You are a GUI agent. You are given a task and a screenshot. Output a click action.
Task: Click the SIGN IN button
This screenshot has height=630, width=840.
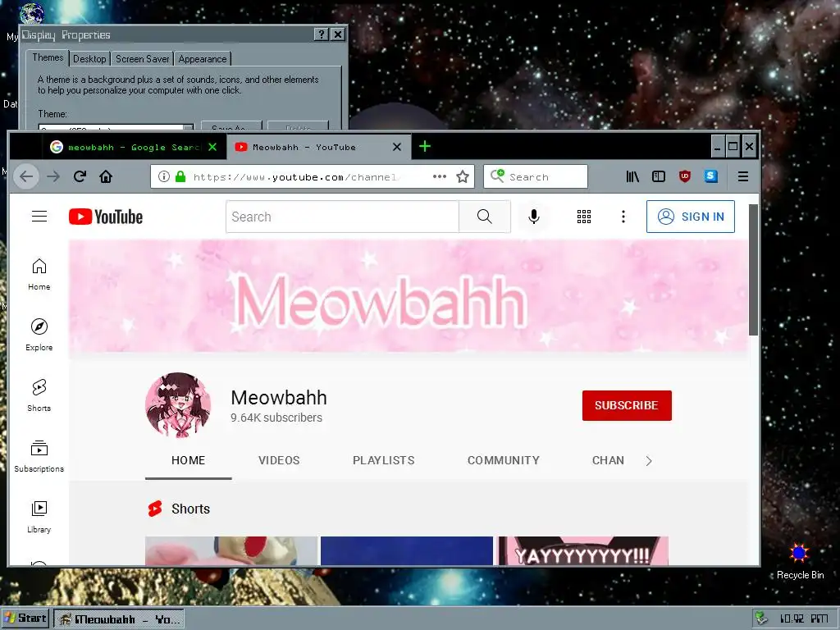coord(691,217)
